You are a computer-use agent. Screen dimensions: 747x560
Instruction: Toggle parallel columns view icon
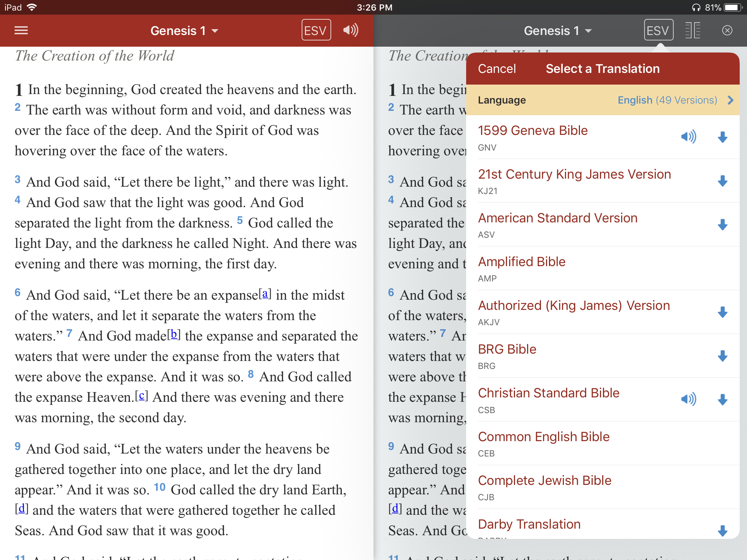tap(693, 30)
